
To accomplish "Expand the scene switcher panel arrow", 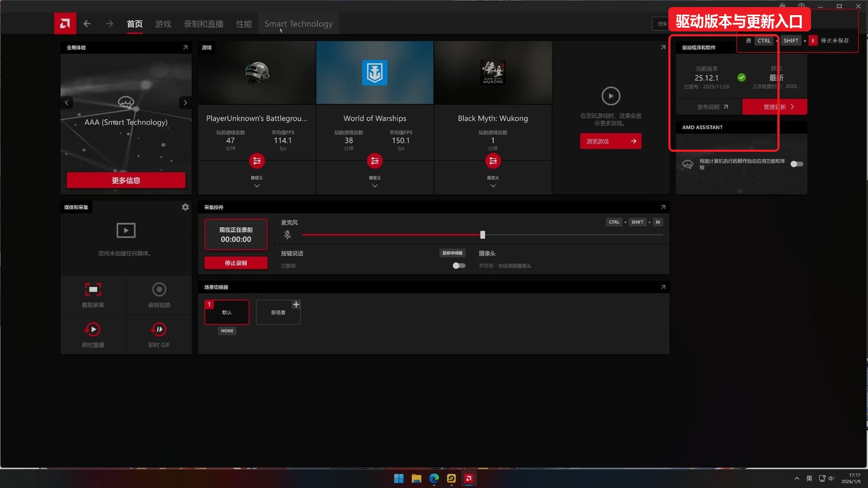I will tap(663, 287).
